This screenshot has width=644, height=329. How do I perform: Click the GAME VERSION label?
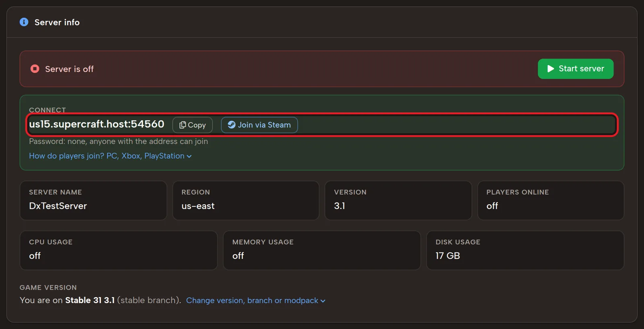[48, 288]
